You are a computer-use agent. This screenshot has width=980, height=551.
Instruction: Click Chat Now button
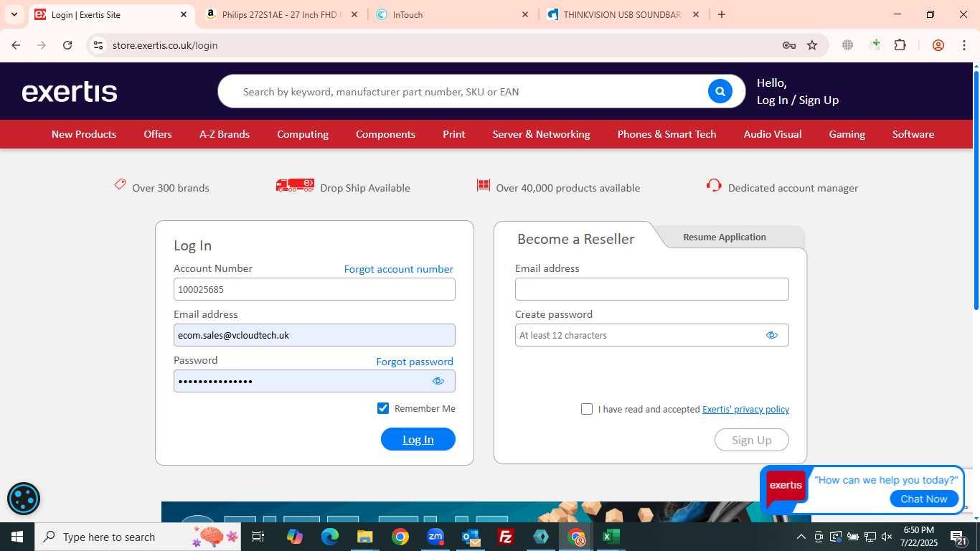[924, 499]
